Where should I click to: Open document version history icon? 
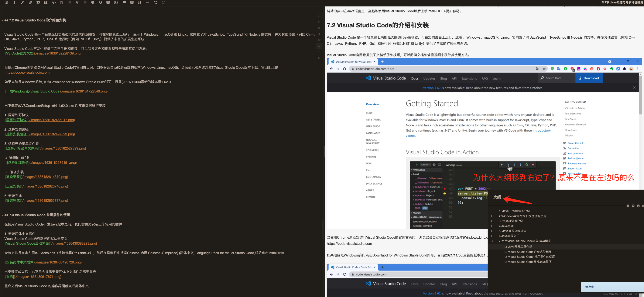click(x=319, y=22)
